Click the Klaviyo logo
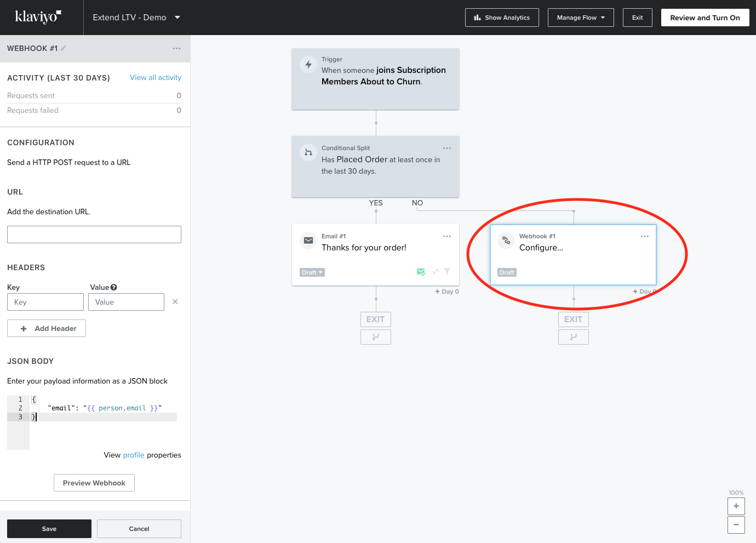This screenshot has width=756, height=543. coord(38,17)
